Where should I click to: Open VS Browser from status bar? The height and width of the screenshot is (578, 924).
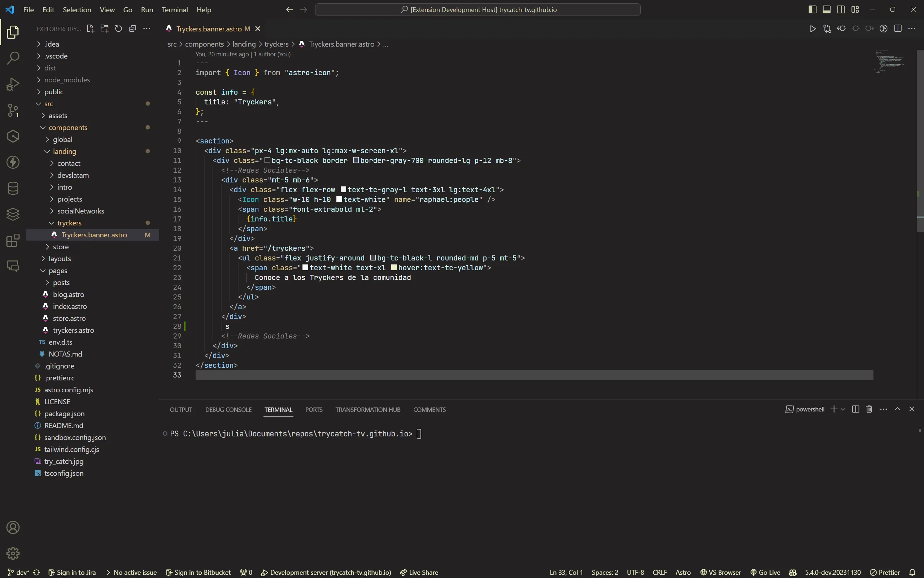(x=720, y=572)
